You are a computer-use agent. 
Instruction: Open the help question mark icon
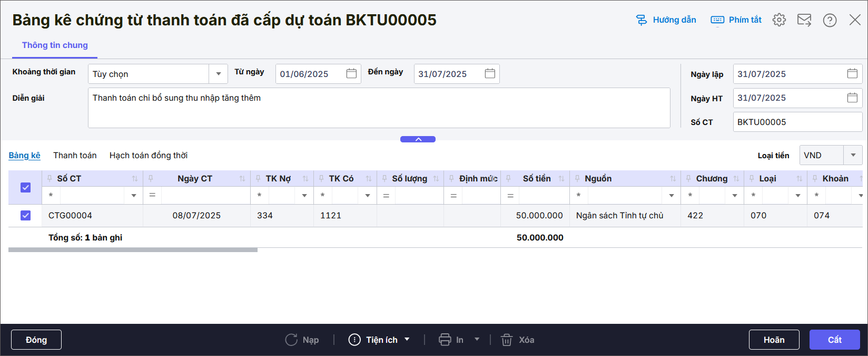(830, 20)
